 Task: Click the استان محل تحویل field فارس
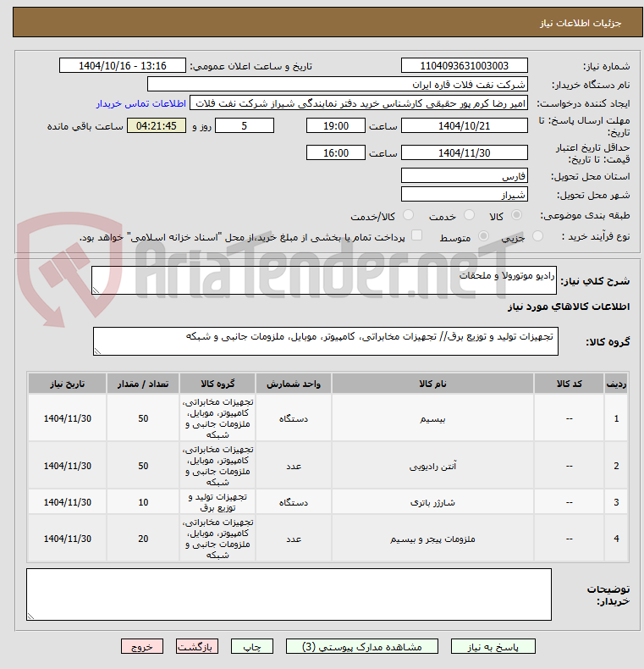(x=464, y=175)
